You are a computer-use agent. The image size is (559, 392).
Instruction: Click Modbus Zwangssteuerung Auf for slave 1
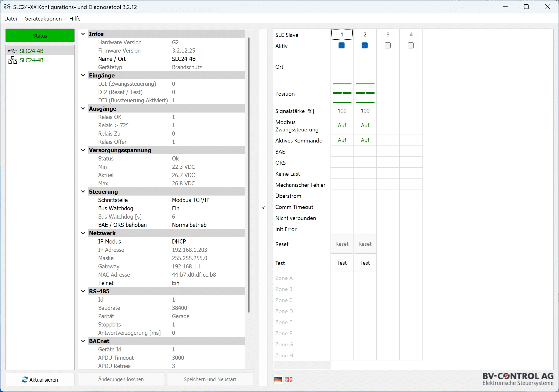342,125
